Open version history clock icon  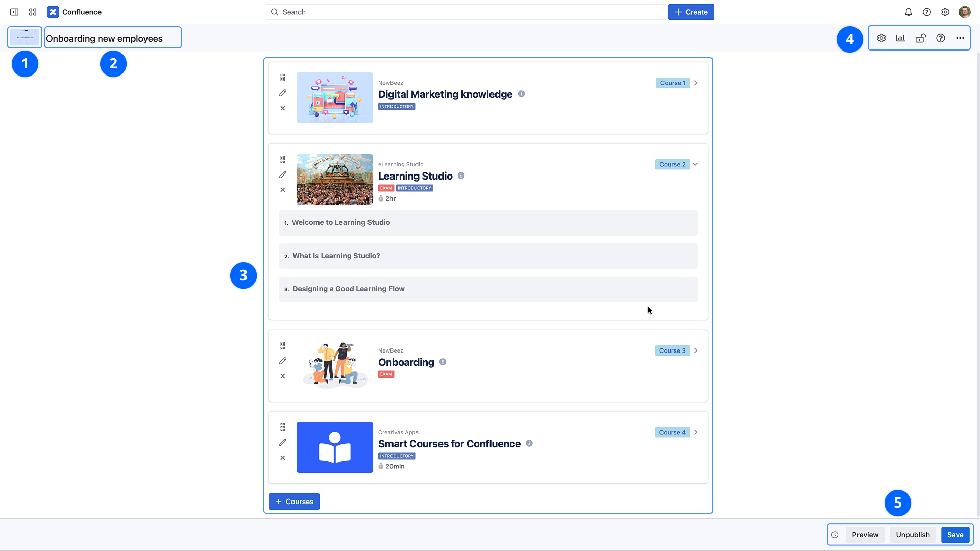pyautogui.click(x=835, y=535)
